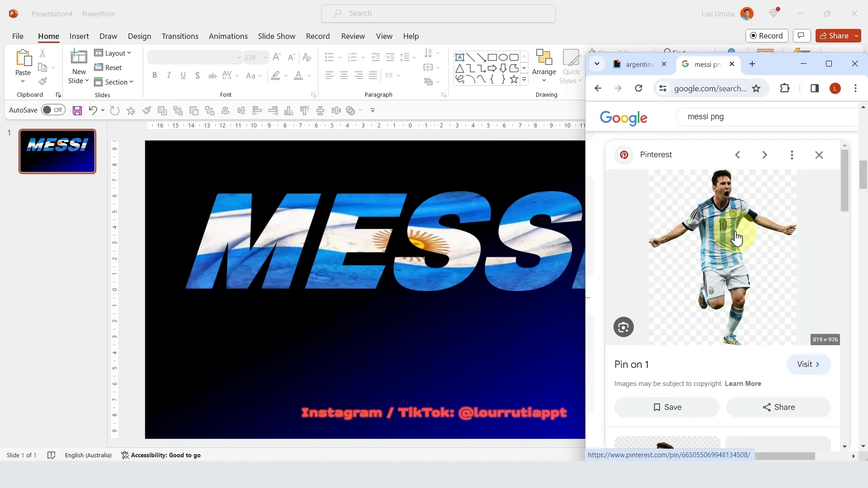
Task: Reload the Chrome page
Action: pyautogui.click(x=638, y=89)
